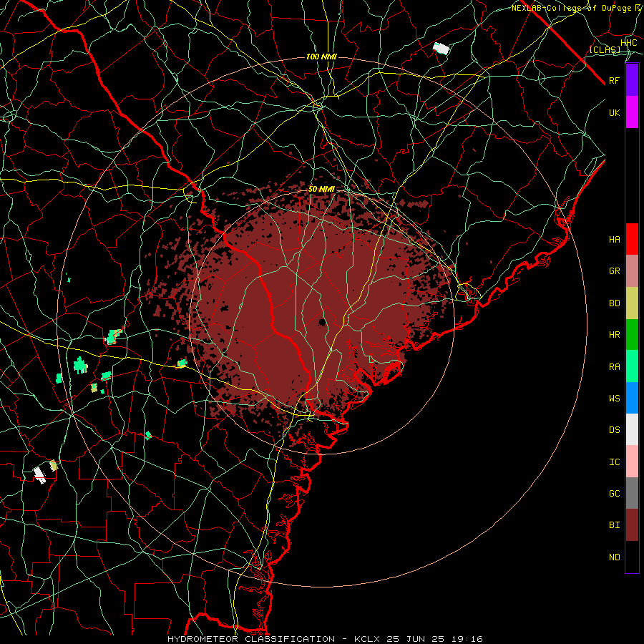The height and width of the screenshot is (644, 644).
Task: Click the purple RF legend color swatch
Action: (632, 80)
